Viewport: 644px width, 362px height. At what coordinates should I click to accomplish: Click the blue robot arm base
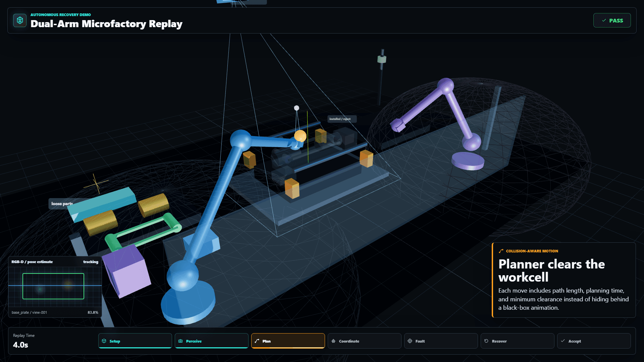tap(188, 303)
